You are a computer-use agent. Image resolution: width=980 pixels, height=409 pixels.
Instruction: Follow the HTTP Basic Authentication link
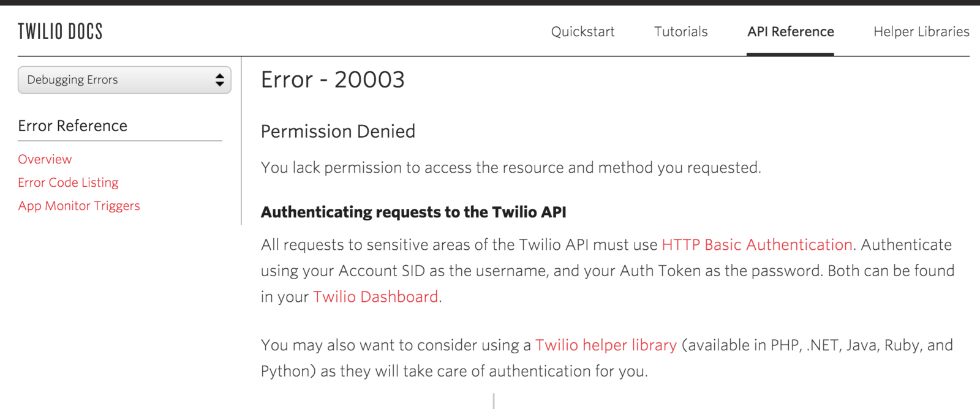point(757,245)
